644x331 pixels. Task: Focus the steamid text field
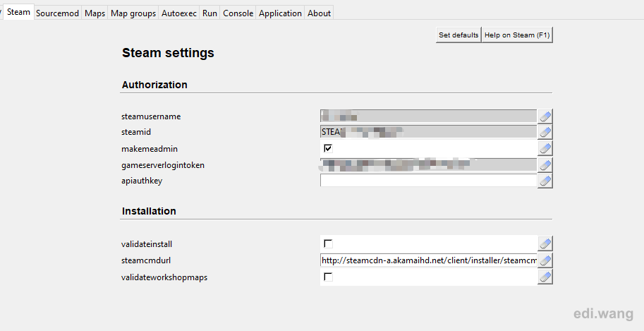[x=428, y=132]
